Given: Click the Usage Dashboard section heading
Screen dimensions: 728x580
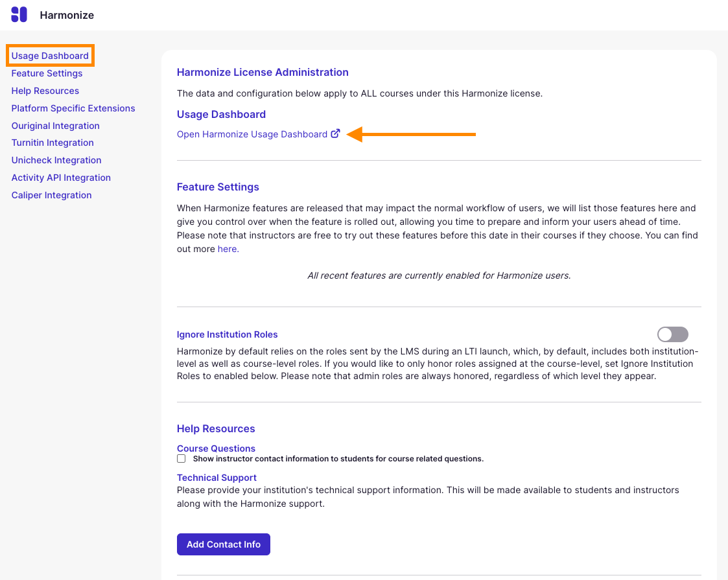Looking at the screenshot, I should click(221, 115).
